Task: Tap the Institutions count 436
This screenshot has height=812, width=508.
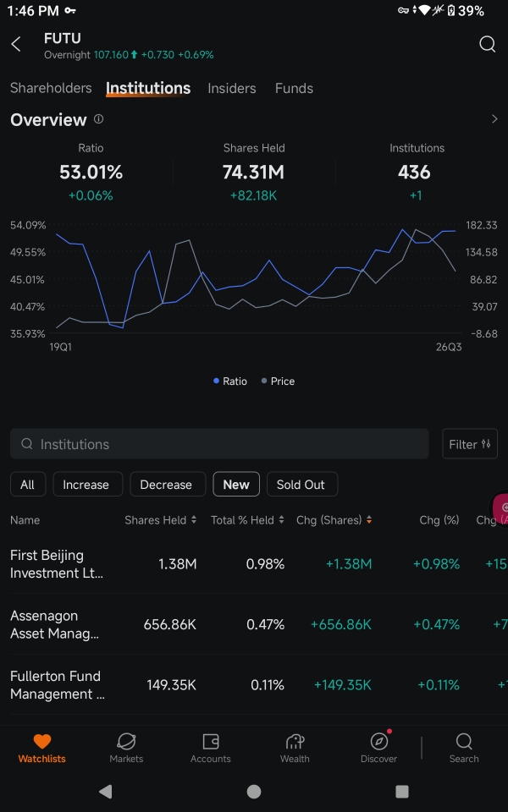Action: [x=414, y=173]
